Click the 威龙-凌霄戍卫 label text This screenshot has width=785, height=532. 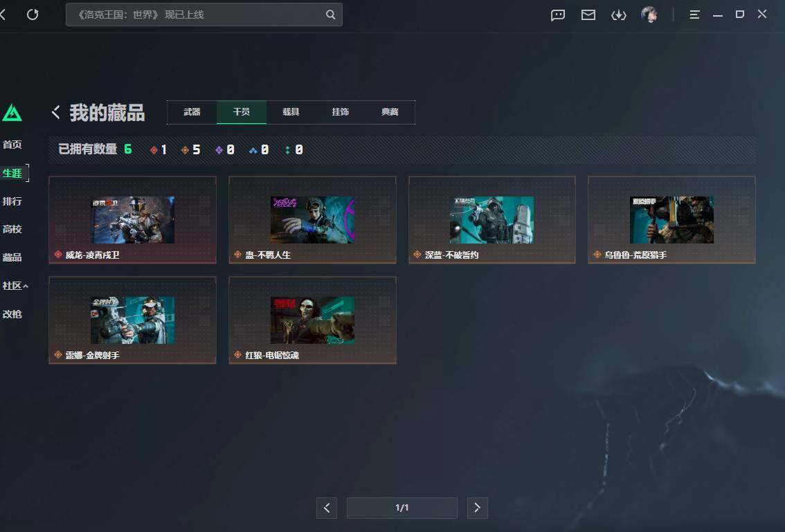93,255
